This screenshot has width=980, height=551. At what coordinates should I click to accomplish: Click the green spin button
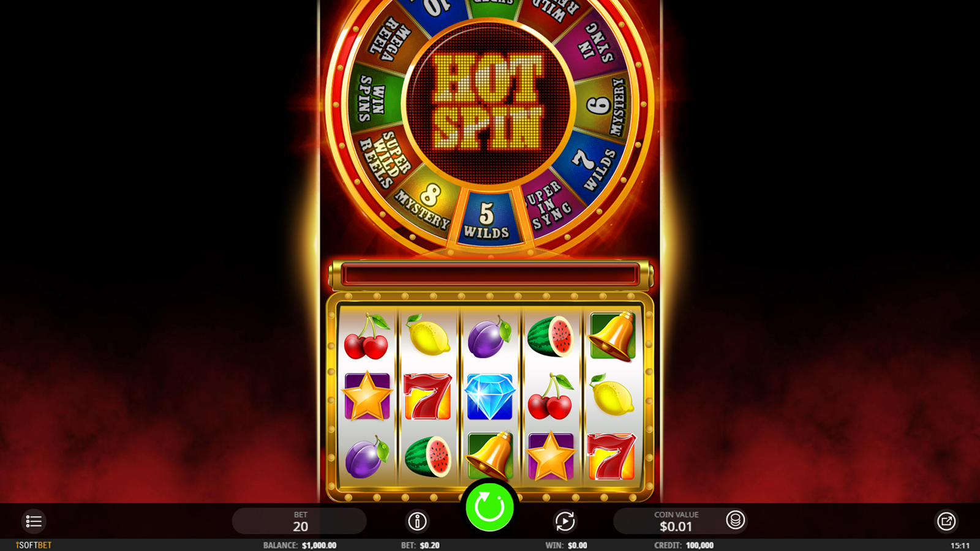tap(489, 508)
